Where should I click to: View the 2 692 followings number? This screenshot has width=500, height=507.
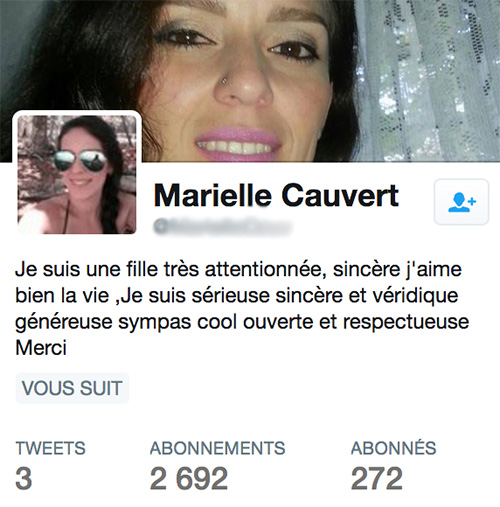(189, 478)
